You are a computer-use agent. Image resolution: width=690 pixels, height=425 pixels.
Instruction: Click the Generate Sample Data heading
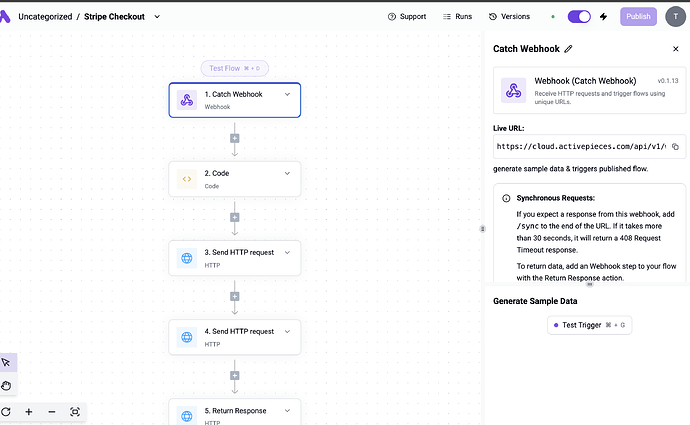[535, 301]
